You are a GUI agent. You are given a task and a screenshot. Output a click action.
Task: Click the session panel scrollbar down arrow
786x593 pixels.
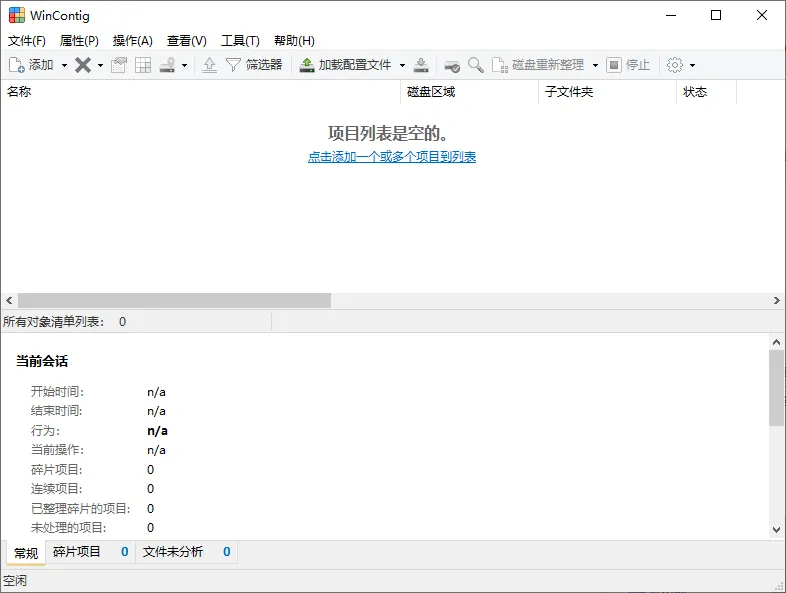coord(777,530)
